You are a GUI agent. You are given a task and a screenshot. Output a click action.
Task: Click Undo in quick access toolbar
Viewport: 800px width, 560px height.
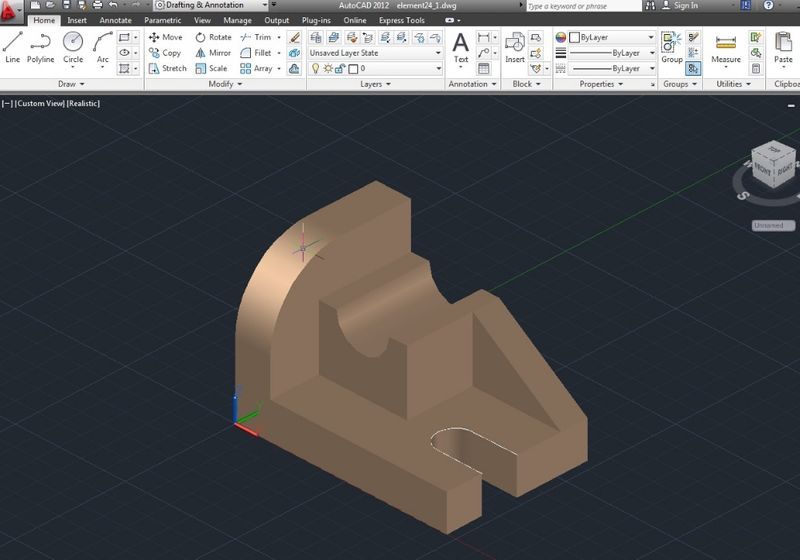tap(113, 5)
